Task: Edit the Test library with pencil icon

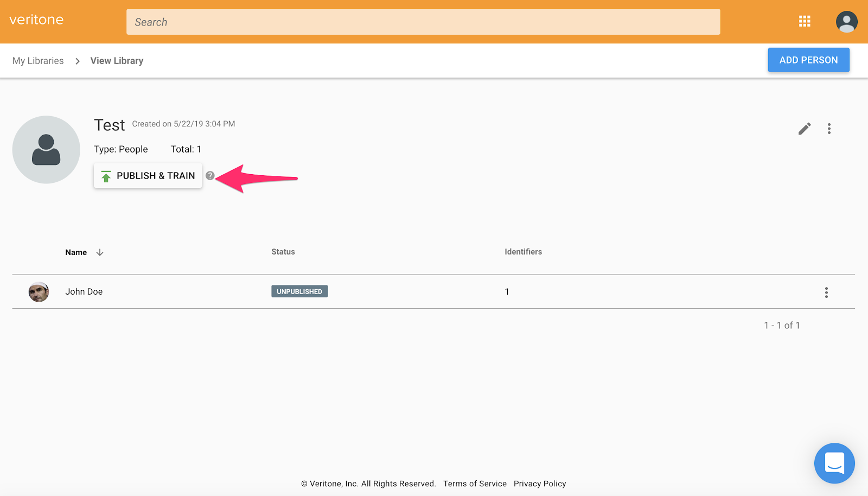Action: [805, 129]
